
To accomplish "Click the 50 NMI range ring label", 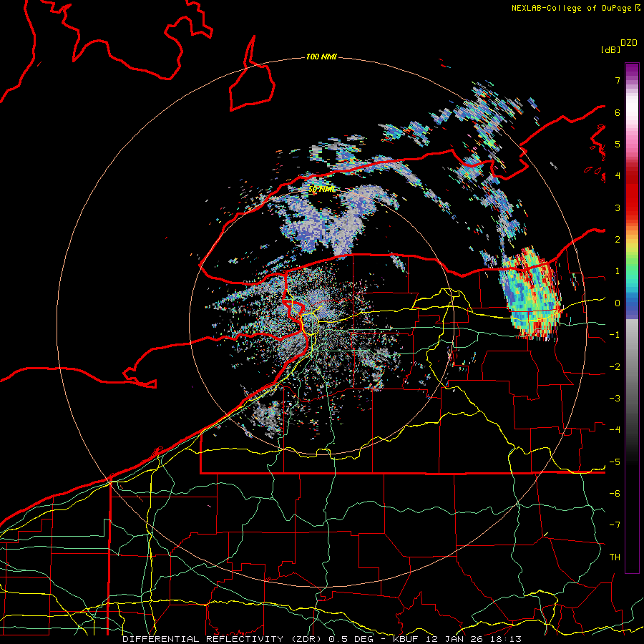I will point(321,189).
